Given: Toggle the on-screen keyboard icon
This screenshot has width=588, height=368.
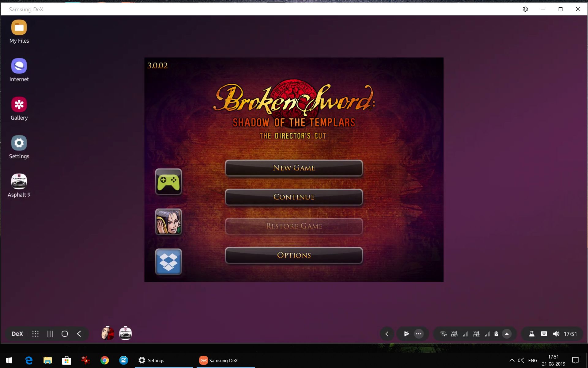Looking at the screenshot, I should point(544,334).
